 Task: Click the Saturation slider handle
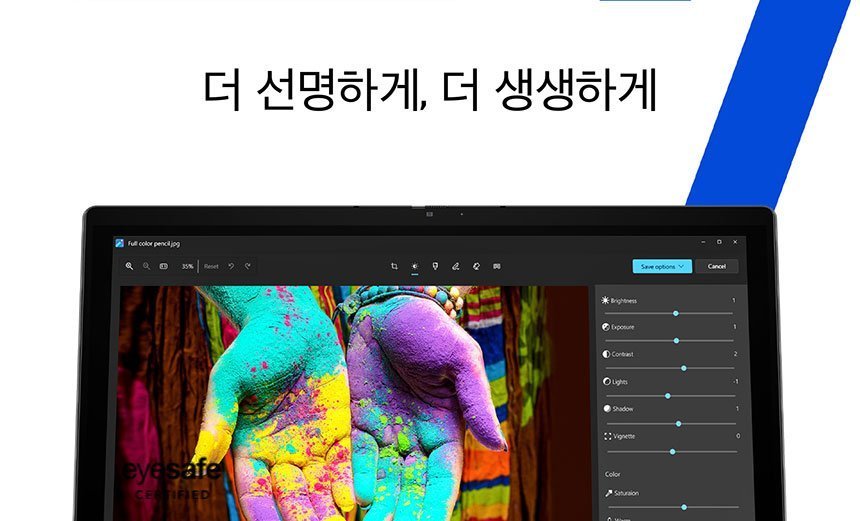pos(684,507)
